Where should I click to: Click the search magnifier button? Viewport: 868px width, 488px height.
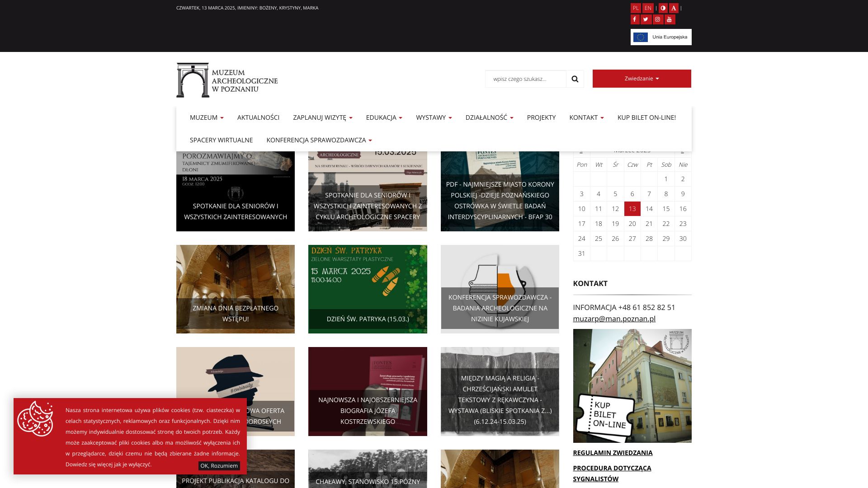tap(575, 79)
